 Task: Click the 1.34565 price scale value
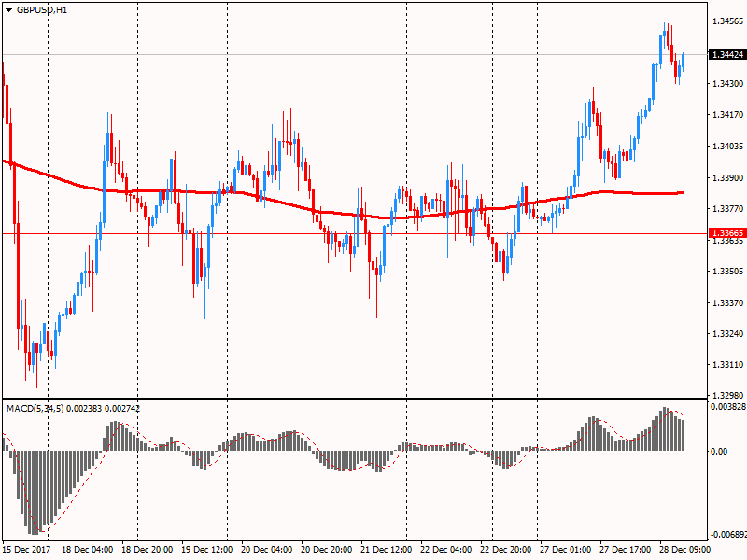point(726,21)
